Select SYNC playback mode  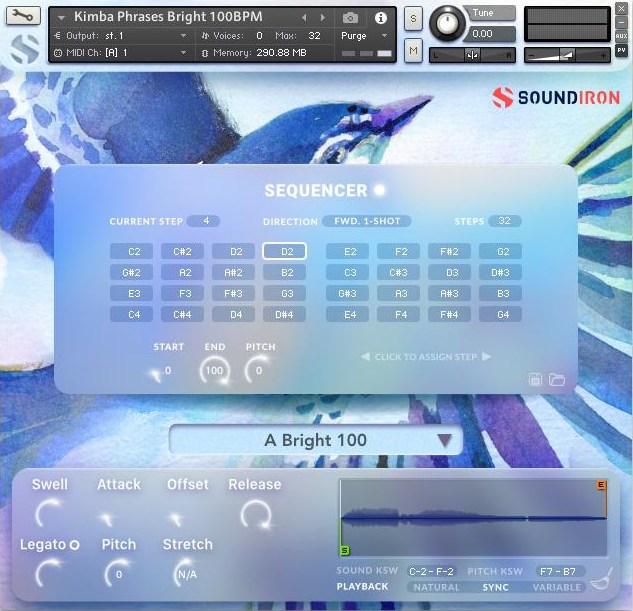[x=495, y=587]
